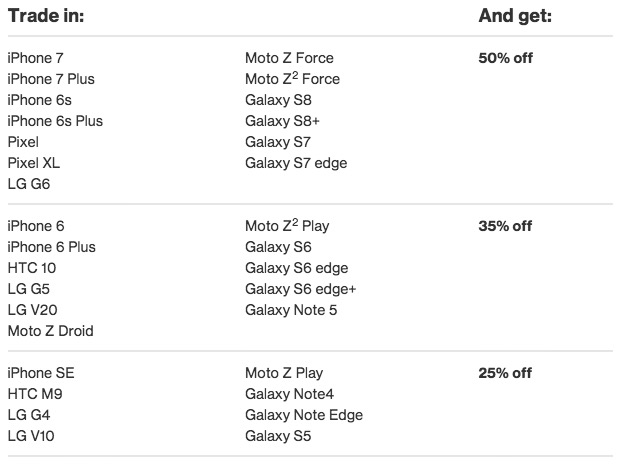Select the iPhone 6s Plus text
Viewport: 620px width, 464px height.
(x=55, y=121)
